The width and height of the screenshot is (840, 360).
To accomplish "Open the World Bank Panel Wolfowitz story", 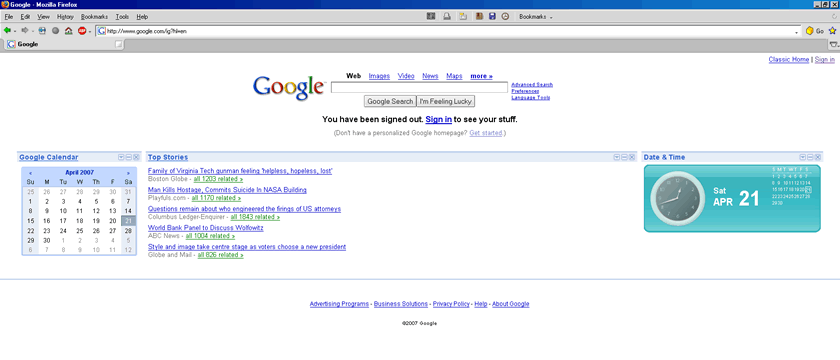I will (206, 228).
